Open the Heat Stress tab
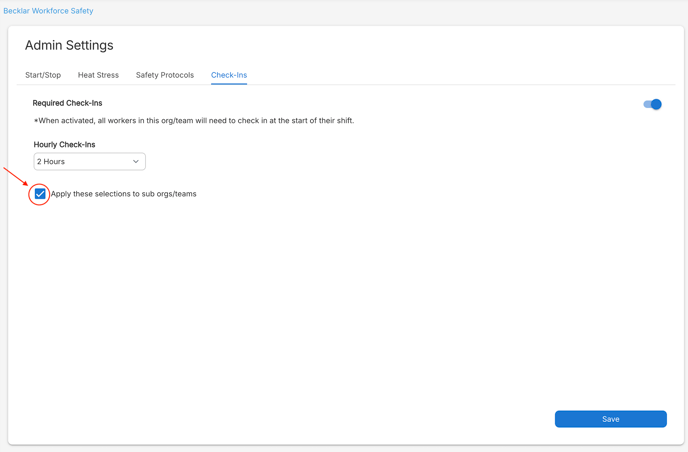This screenshot has height=452, width=688. (98, 75)
